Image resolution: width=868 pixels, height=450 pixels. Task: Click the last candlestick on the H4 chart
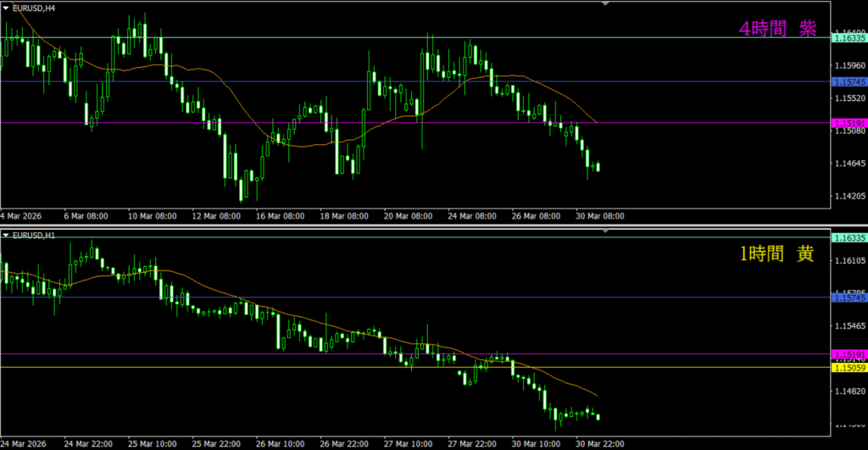598,167
